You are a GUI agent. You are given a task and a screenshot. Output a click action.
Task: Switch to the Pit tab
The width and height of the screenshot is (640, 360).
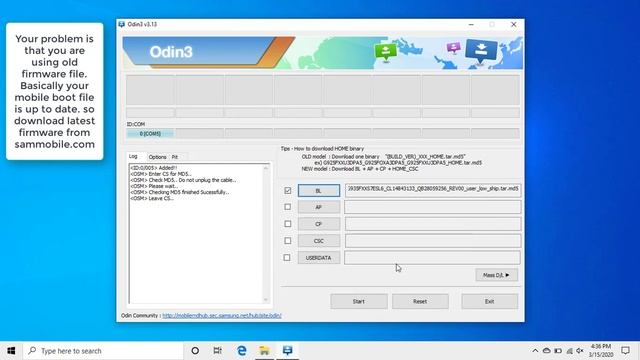[175, 157]
